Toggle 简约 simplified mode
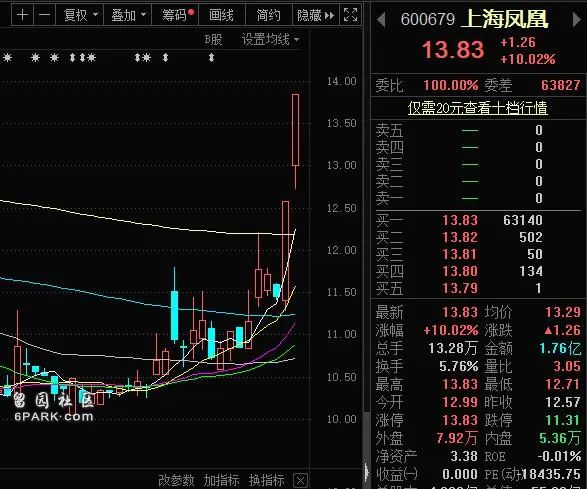 coord(268,15)
